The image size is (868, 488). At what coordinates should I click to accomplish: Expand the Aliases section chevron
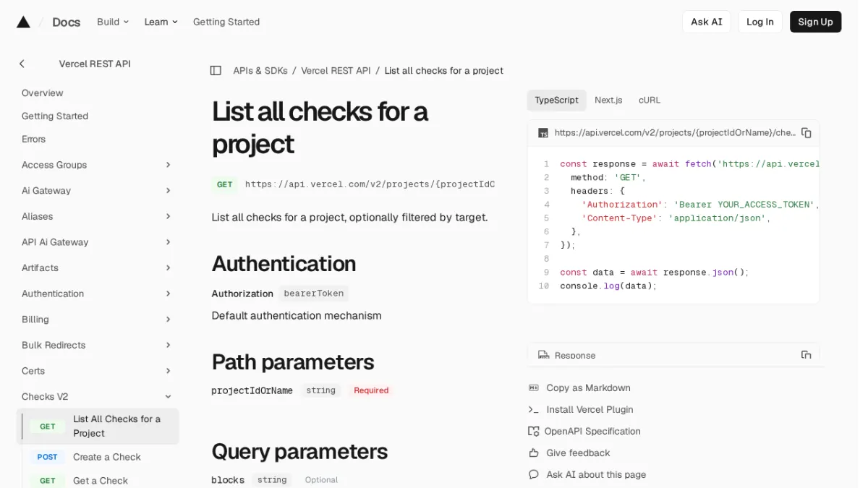[168, 217]
